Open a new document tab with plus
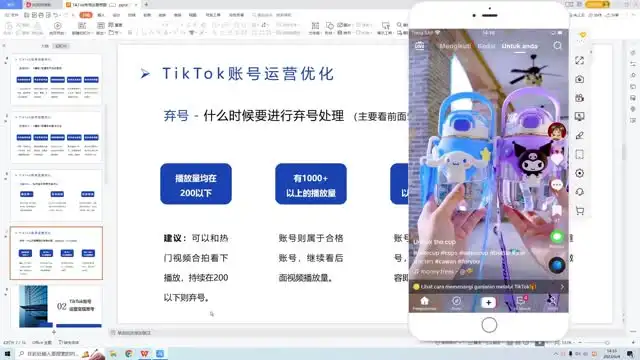Viewport: 640px width, 360px height. pyautogui.click(x=146, y=4)
